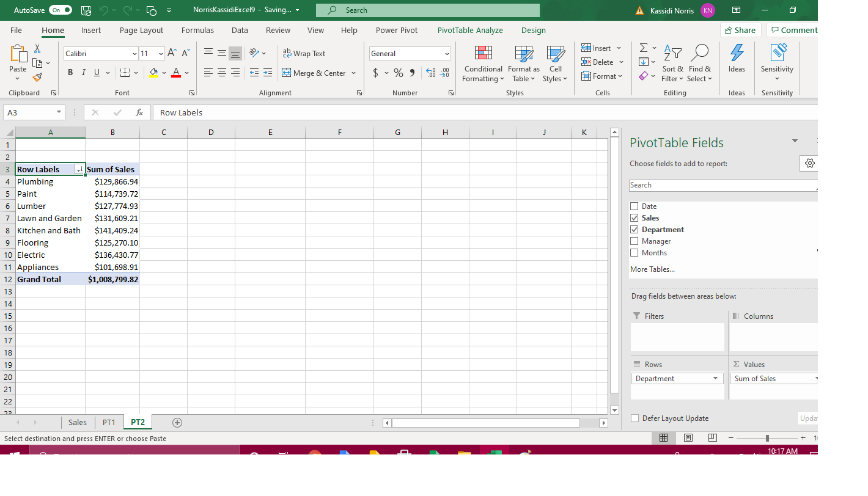Viewport: 868px width, 496px height.
Task: Click the PivotTable fields Search box
Action: pyautogui.click(x=723, y=186)
